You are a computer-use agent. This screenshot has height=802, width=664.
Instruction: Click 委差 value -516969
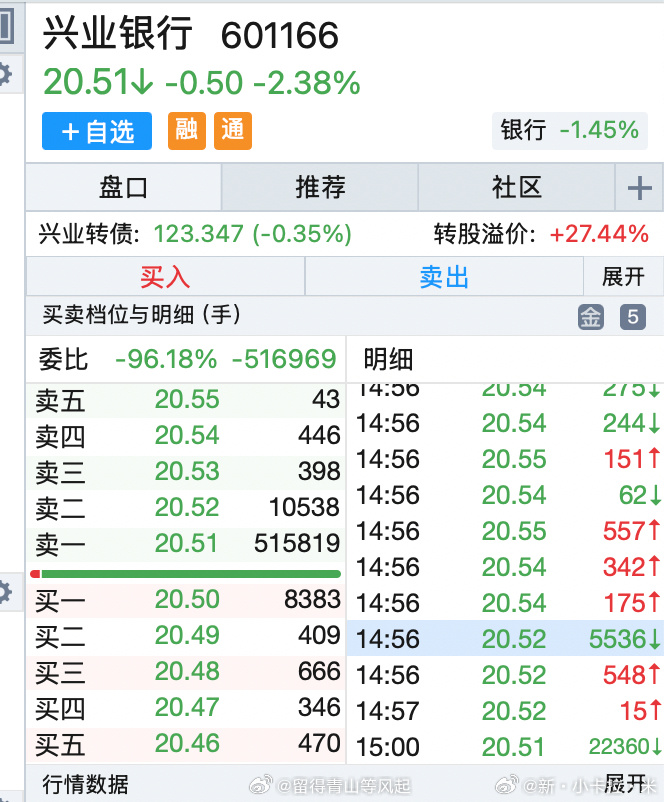click(284, 359)
